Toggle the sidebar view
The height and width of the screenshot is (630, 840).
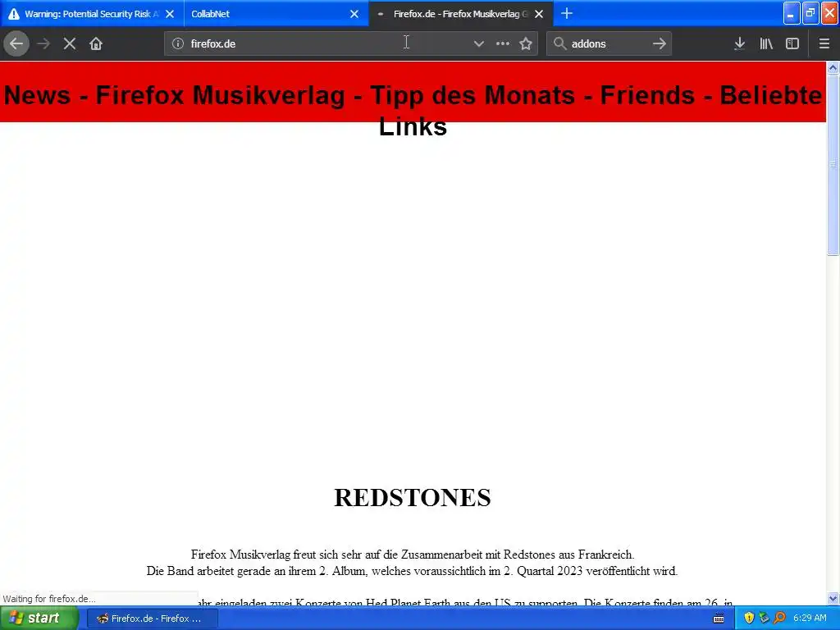point(792,44)
